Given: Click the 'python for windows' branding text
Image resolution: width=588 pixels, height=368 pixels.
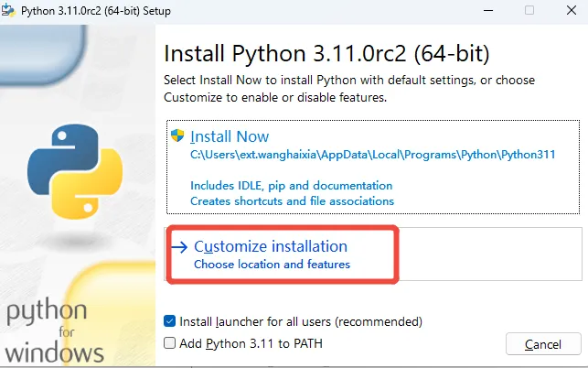Looking at the screenshot, I should pos(55,330).
